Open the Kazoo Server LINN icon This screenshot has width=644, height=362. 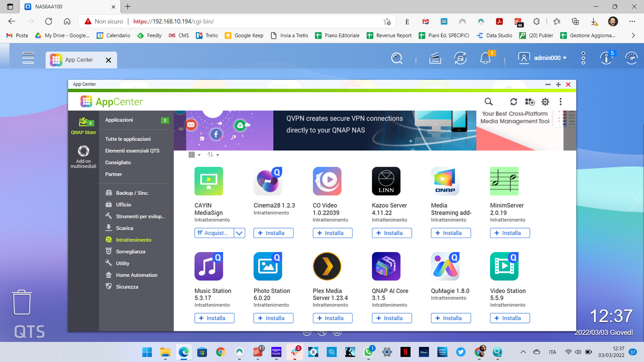pyautogui.click(x=386, y=181)
